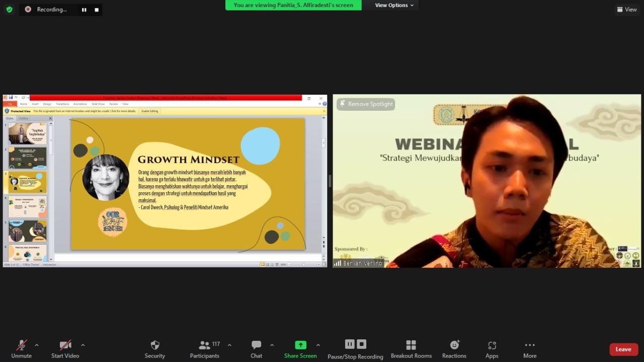Click the green encryption shield icon
644x362 pixels.
(9, 9)
